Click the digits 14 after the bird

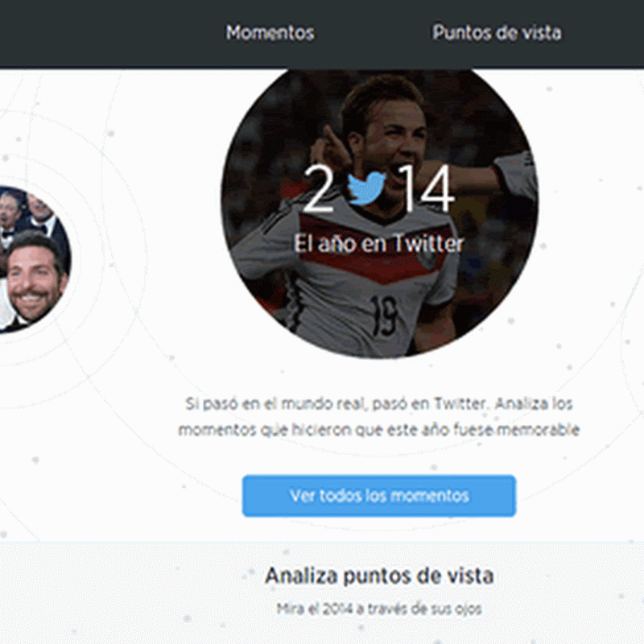[427, 188]
